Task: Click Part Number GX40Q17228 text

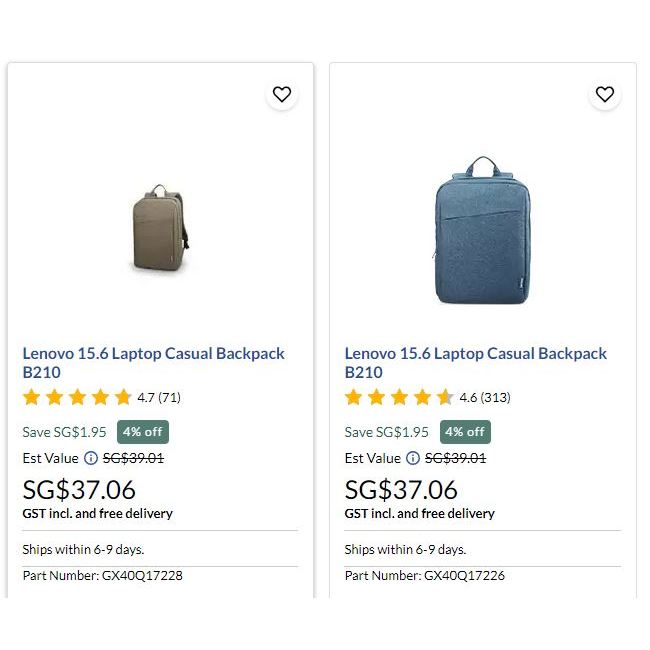Action: point(102,575)
